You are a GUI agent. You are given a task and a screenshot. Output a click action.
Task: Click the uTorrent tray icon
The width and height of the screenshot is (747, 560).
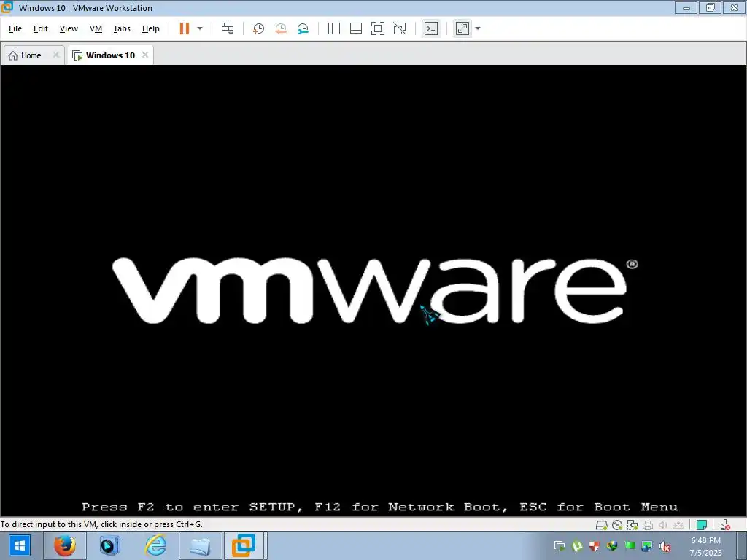[x=577, y=546]
